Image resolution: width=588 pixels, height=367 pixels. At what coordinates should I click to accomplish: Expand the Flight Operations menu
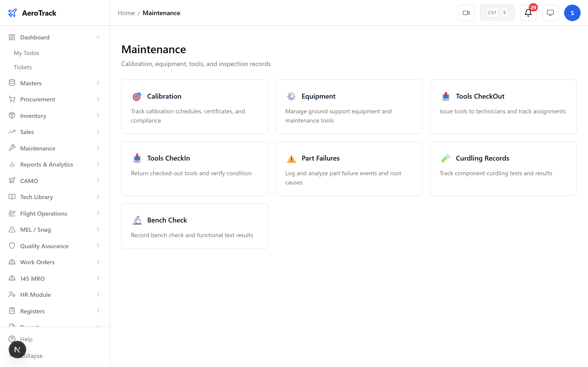click(98, 213)
